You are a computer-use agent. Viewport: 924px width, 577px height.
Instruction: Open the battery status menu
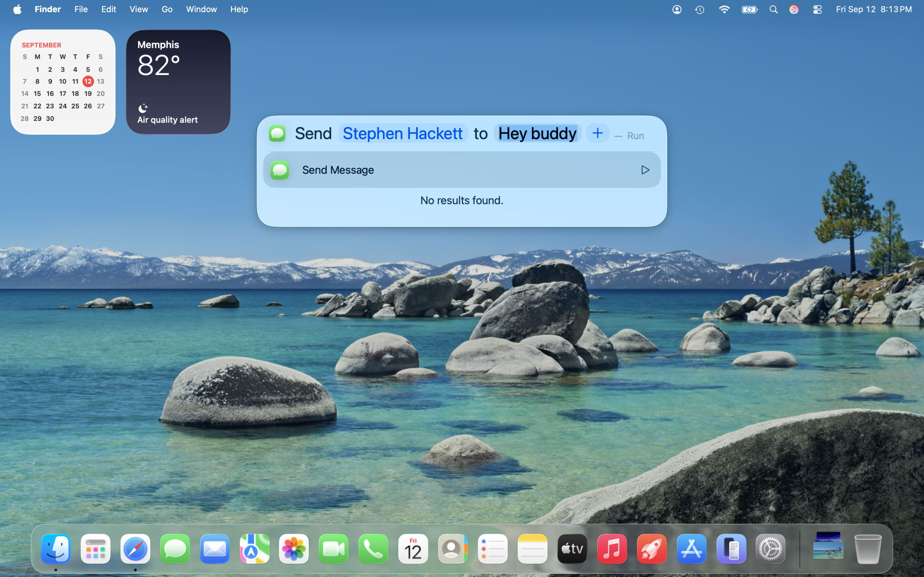[749, 9]
